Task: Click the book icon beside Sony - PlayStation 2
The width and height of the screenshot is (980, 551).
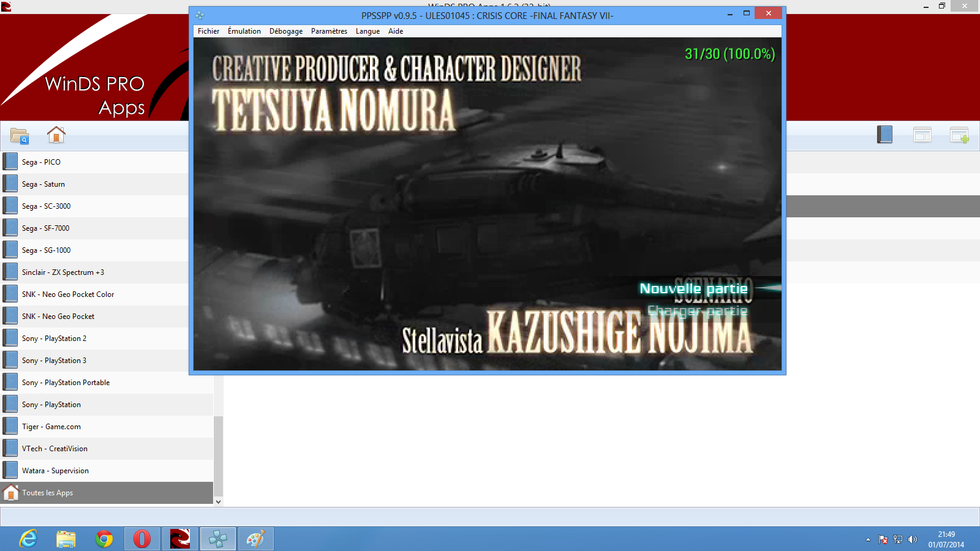Action: (x=10, y=339)
